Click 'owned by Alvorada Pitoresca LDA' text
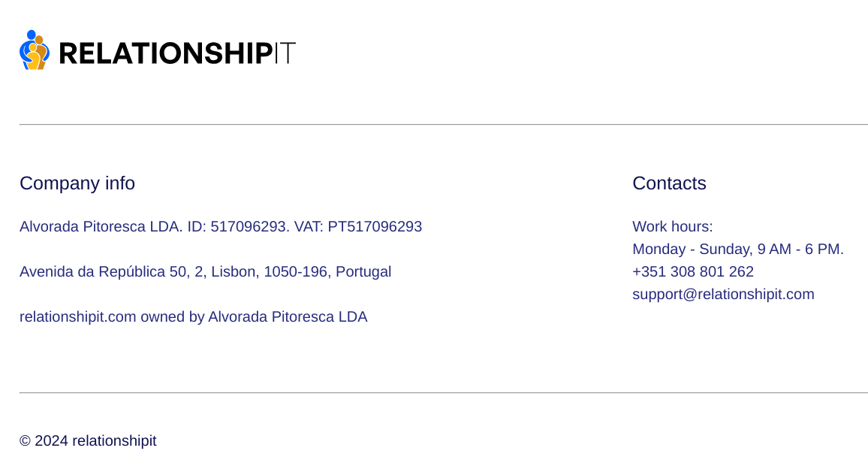The image size is (868, 472). click(254, 317)
